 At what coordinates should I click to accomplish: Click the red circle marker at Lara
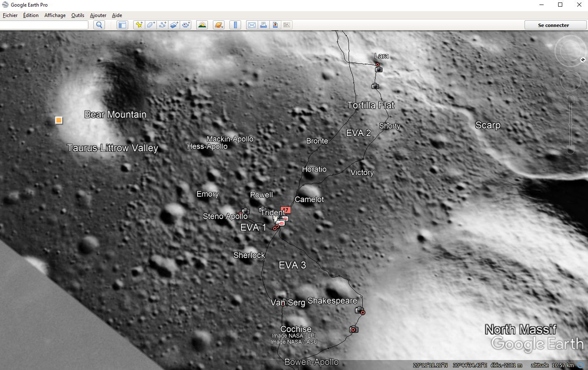coord(378,64)
